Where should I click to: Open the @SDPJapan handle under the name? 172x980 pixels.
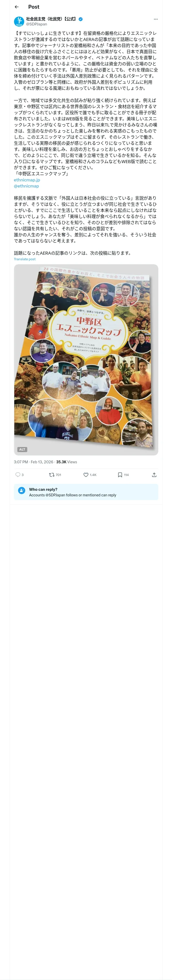(37, 24)
